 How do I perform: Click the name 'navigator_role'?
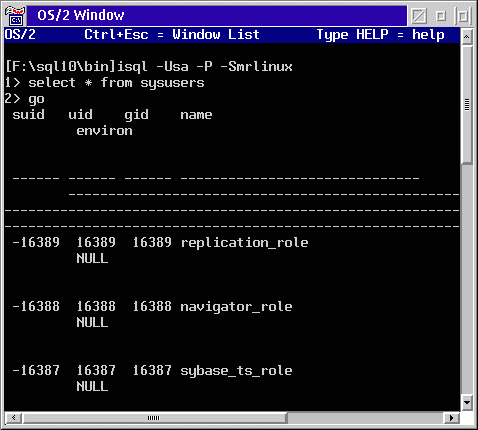click(236, 307)
